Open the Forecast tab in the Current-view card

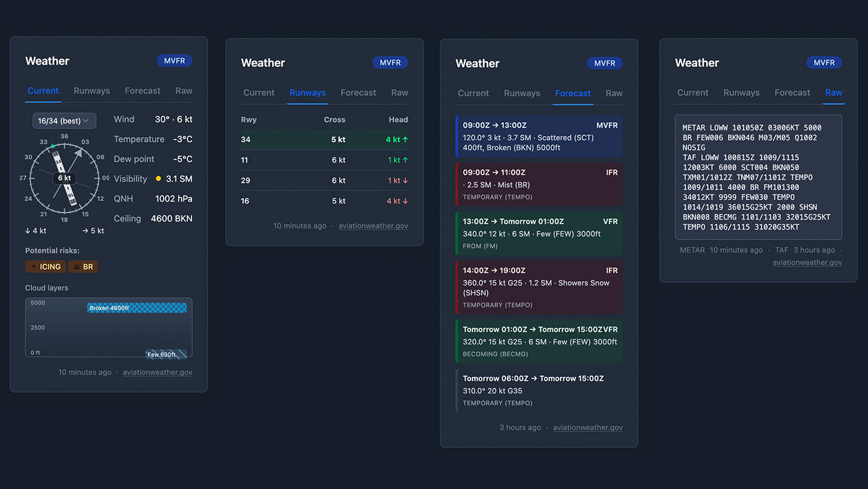point(143,91)
